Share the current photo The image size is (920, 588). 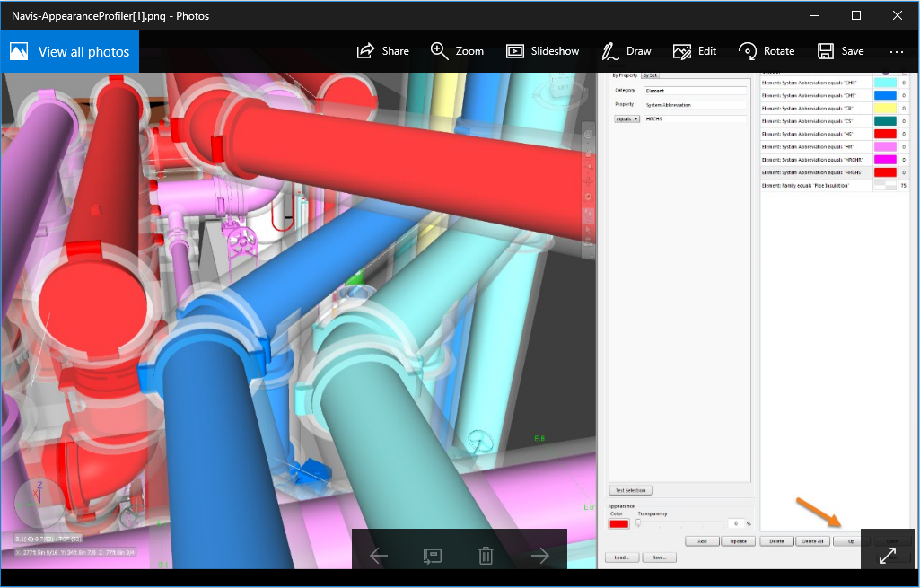pos(382,50)
